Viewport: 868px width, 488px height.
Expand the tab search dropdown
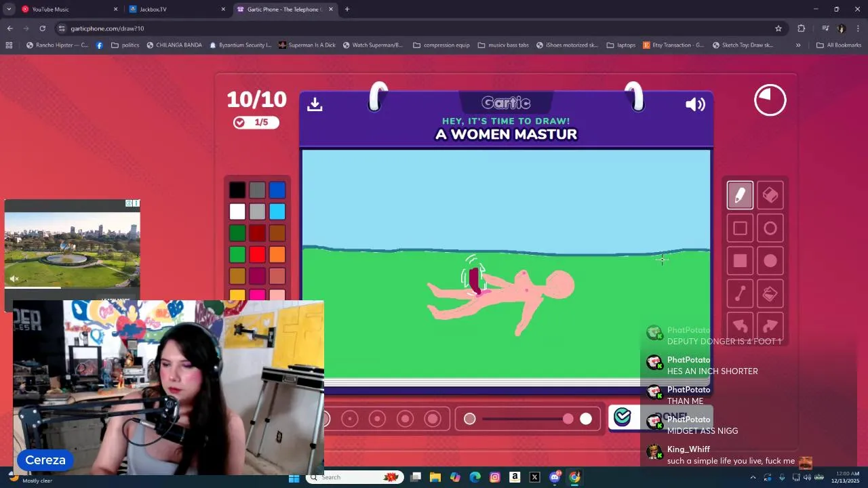9,9
